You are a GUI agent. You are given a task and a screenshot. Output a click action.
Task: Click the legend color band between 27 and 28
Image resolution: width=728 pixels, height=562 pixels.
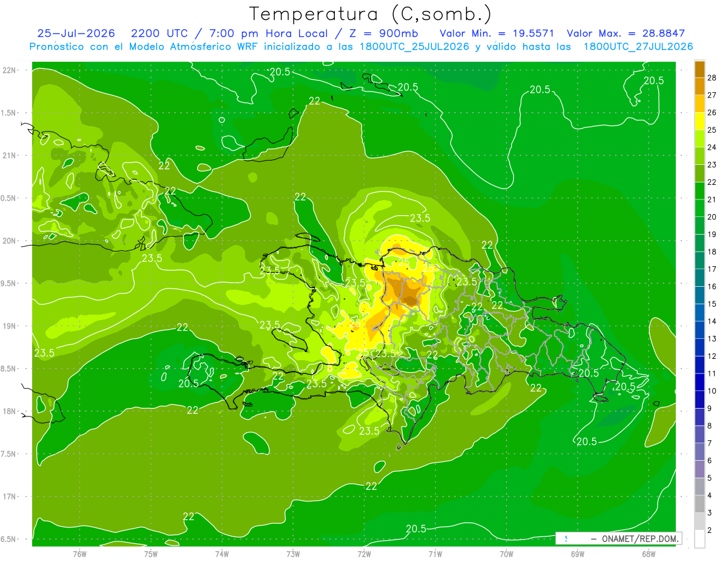699,86
